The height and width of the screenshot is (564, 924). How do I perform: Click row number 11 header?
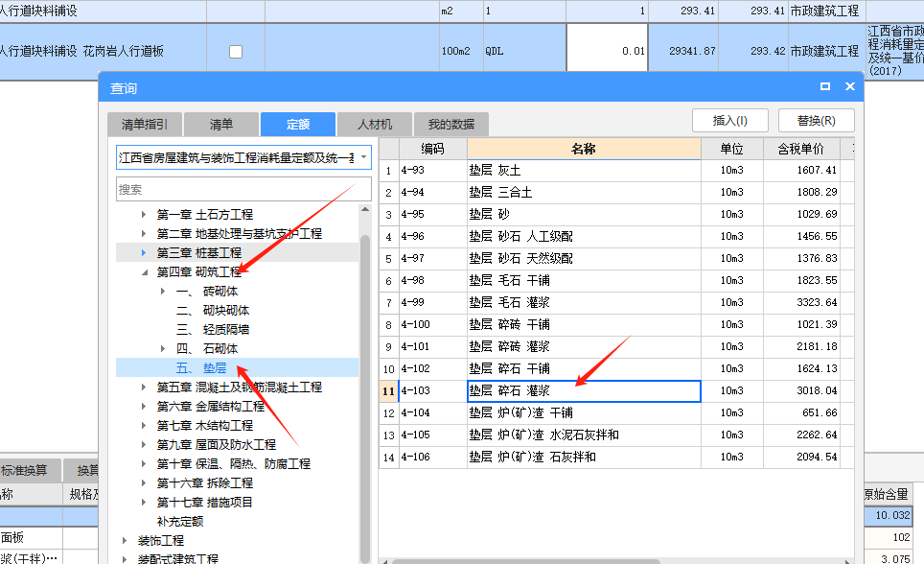[389, 391]
